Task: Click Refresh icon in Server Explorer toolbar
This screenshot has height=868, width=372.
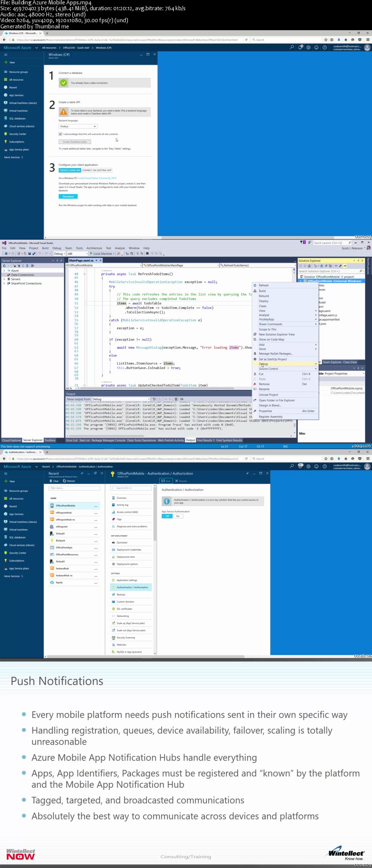Action: point(4,266)
